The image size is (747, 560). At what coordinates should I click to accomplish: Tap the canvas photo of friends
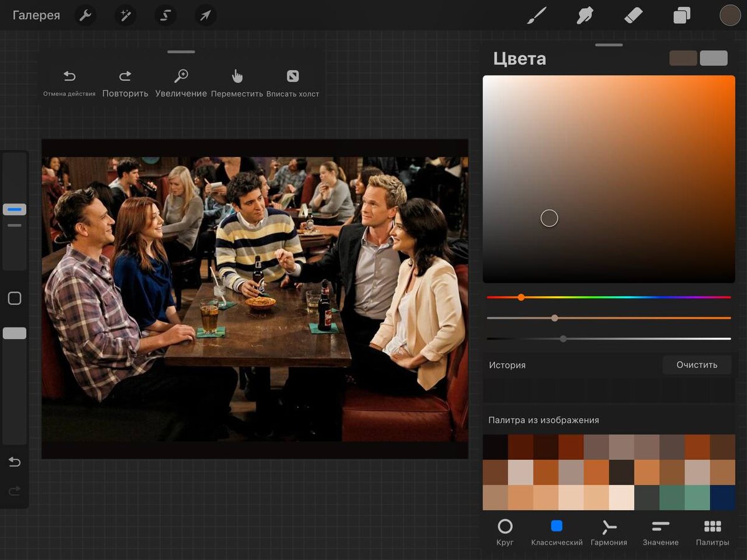pyautogui.click(x=255, y=299)
